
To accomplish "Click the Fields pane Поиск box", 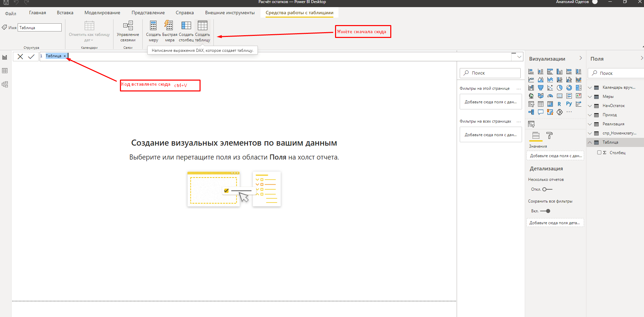I will pyautogui.click(x=616, y=73).
